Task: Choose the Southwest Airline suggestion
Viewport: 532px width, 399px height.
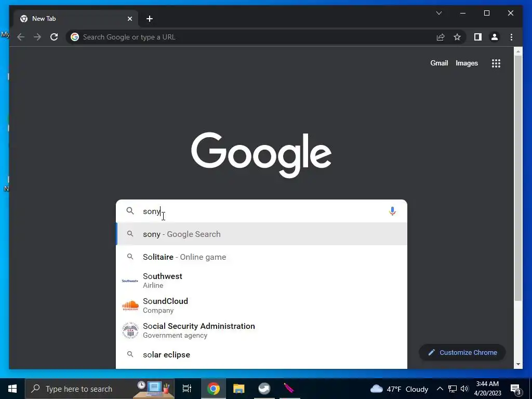Action: point(262,281)
